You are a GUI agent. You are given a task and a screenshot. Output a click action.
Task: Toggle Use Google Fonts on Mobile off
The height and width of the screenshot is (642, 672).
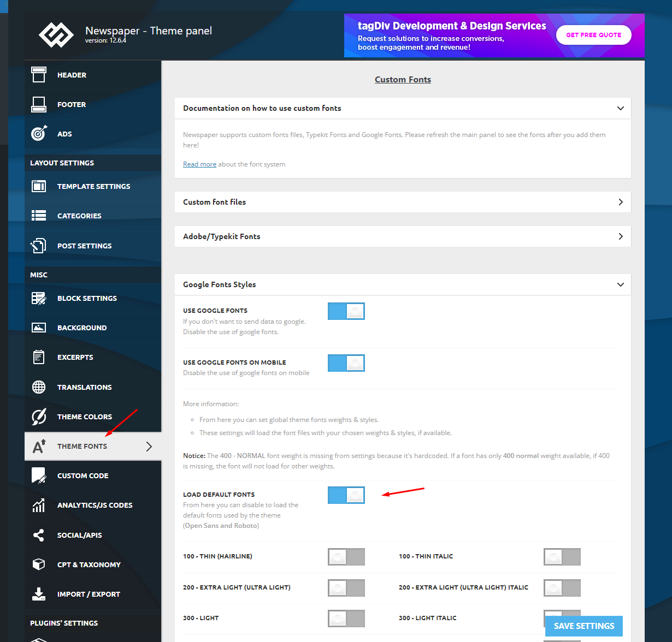[346, 363]
